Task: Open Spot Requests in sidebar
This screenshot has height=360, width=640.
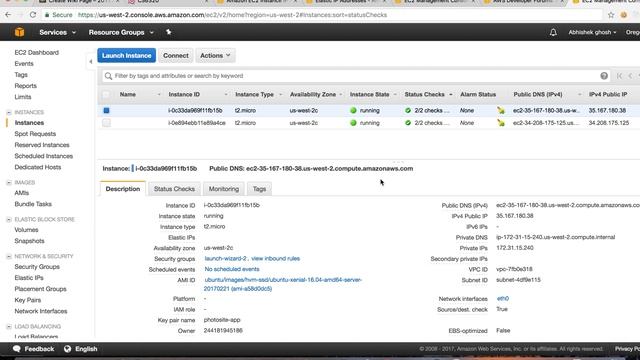Action: (35, 134)
